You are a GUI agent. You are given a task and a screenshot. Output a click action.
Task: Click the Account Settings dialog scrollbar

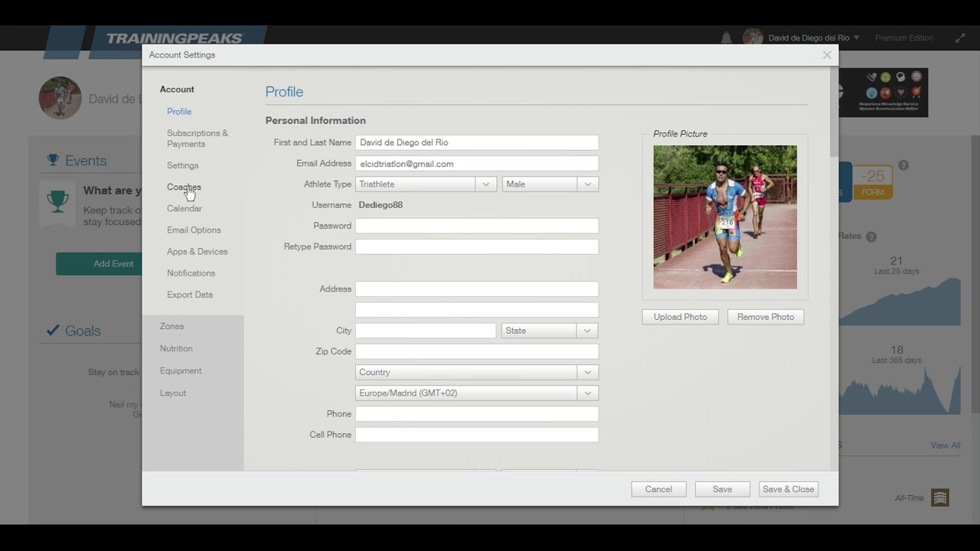(x=833, y=112)
